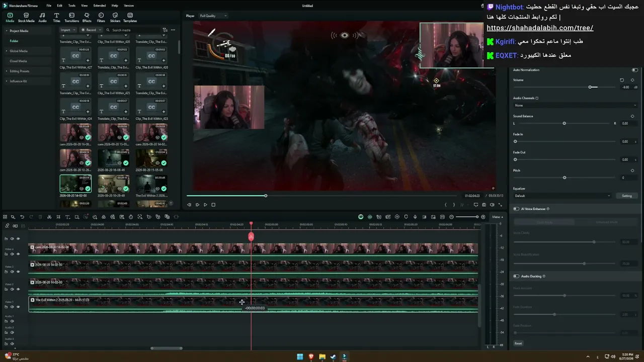Open the Extended menu
Viewport: 644px width, 362px height.
pos(100,6)
